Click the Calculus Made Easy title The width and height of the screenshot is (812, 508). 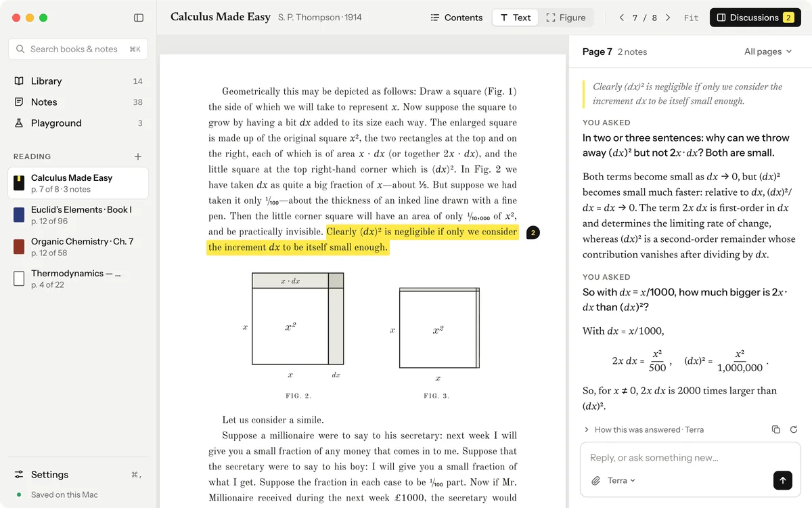point(221,17)
